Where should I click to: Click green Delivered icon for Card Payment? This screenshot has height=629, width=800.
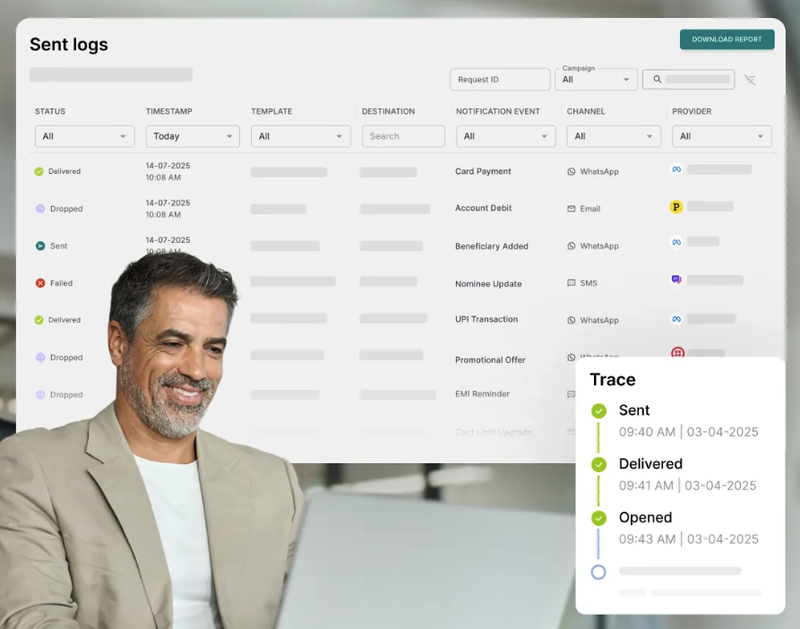[x=40, y=172]
